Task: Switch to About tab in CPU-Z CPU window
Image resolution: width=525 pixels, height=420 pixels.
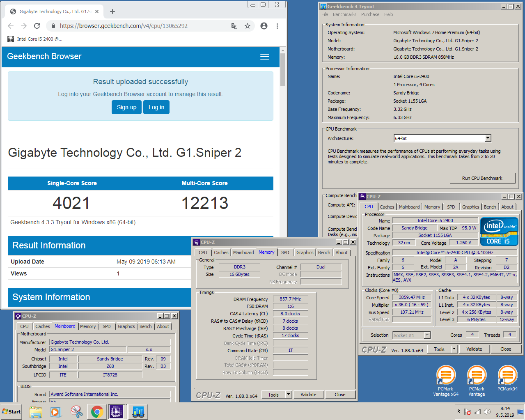Action: 507,207
